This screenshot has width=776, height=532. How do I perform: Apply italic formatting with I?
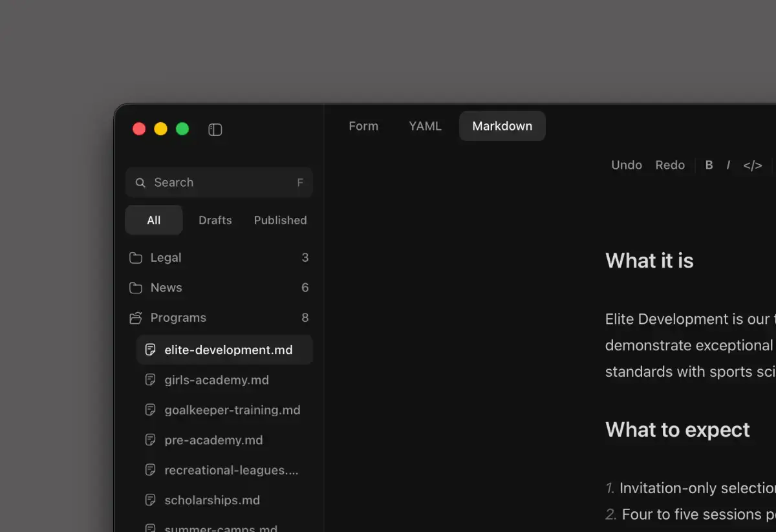[728, 165]
